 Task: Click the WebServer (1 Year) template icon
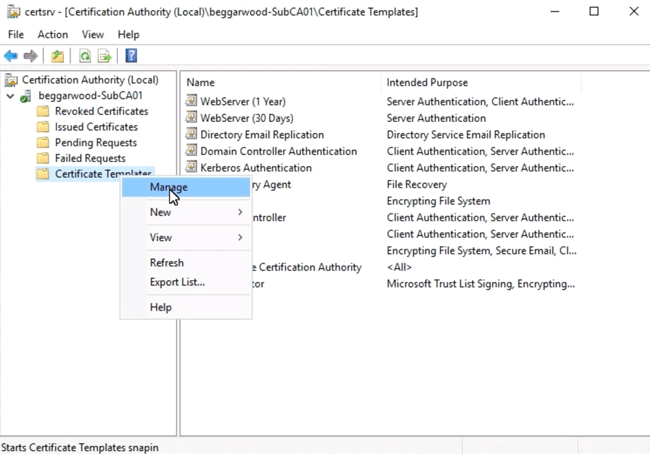point(191,101)
